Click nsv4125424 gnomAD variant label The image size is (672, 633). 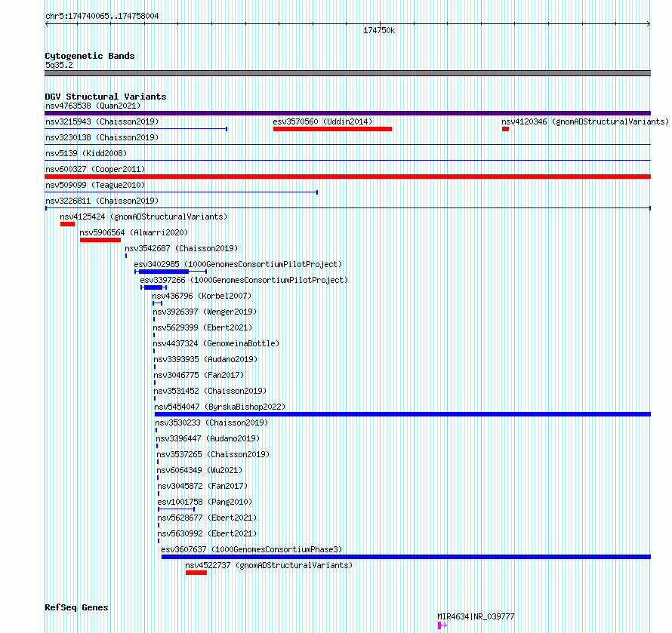(143, 217)
